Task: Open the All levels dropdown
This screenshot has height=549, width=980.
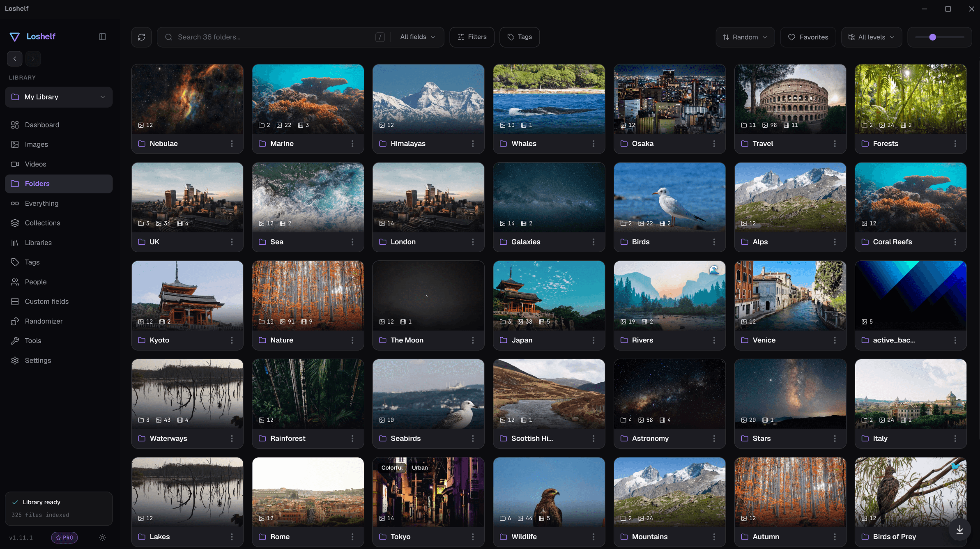Action: pos(872,37)
